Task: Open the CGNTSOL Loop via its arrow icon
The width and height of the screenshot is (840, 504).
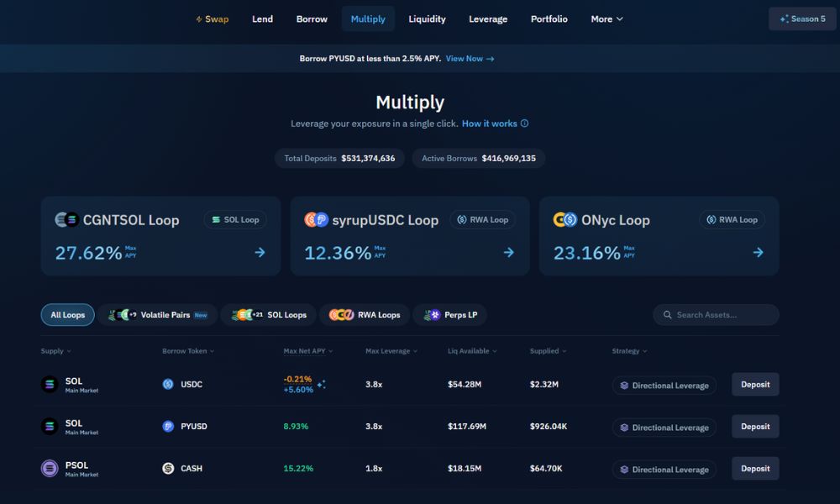Action: pos(261,252)
